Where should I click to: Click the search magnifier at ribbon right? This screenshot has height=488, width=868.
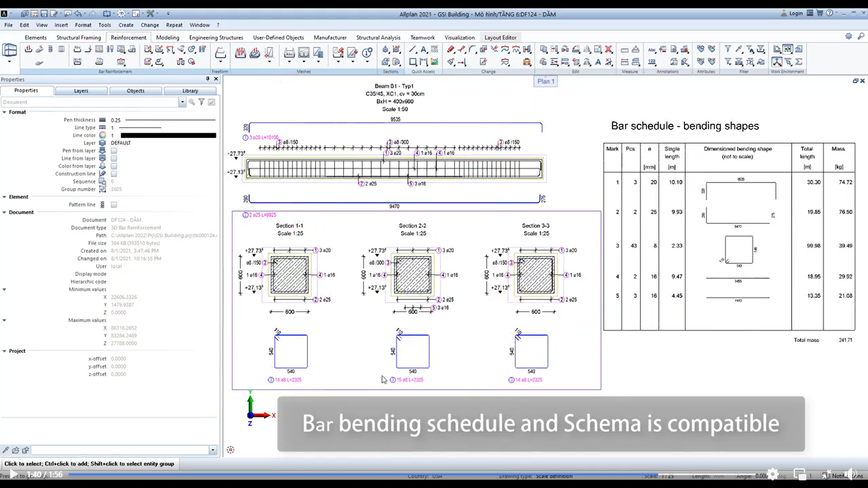(862, 37)
